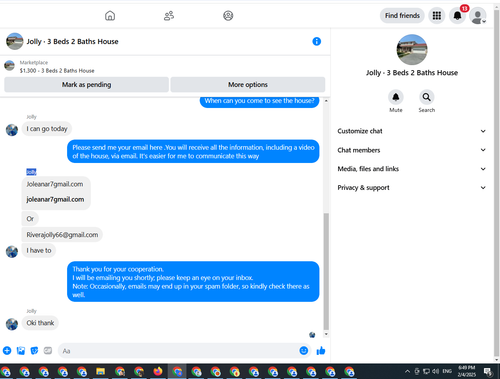Click the "When can you come to see the house?" message
500x379 pixels.
[x=259, y=101]
